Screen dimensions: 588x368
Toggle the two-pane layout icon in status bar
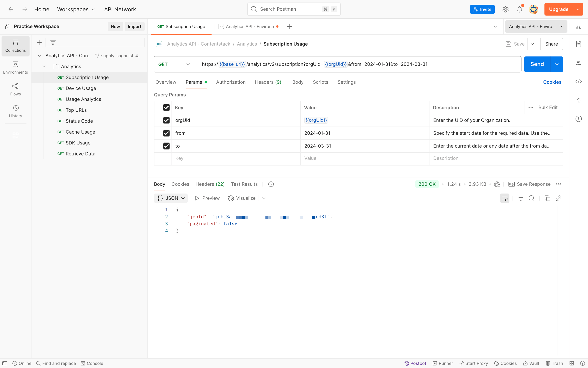tap(572, 363)
